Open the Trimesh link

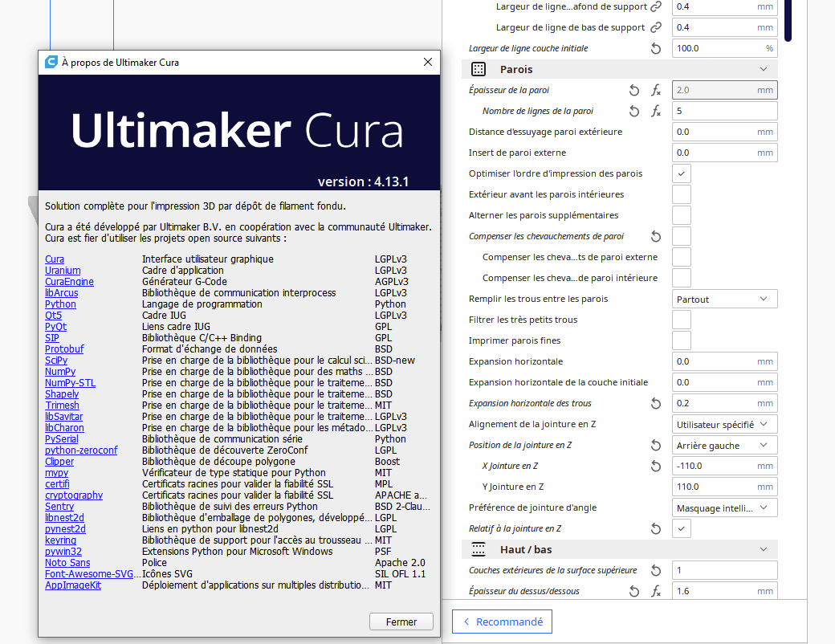[63, 406]
